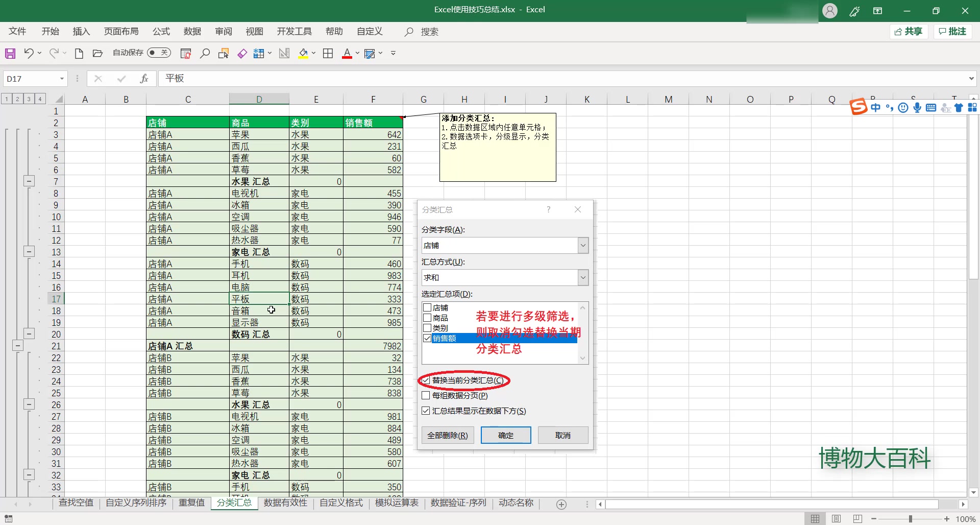
Task: Open the 开发工具 ribbon tab
Action: [x=295, y=32]
